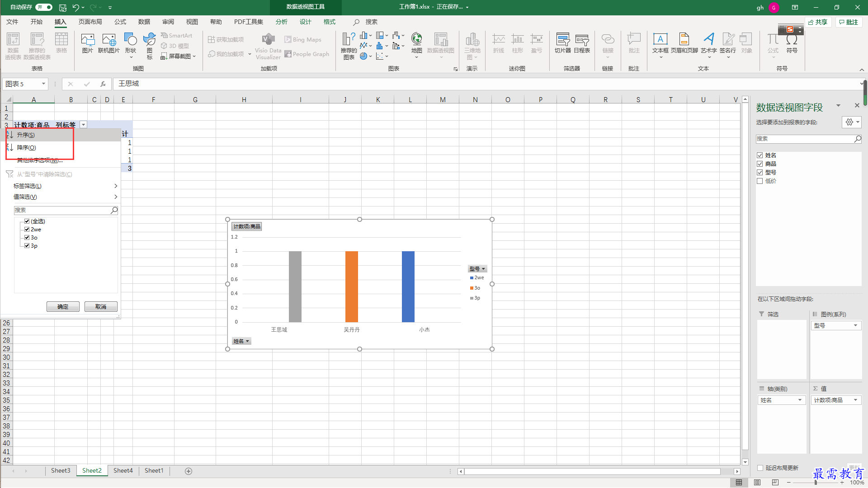Uncheck the (全选) select all checkbox

coord(27,221)
